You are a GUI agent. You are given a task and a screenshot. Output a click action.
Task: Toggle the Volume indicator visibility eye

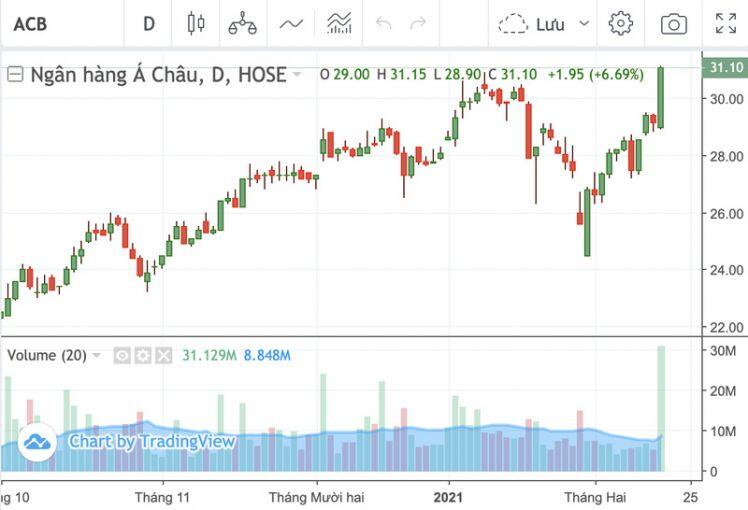122,355
